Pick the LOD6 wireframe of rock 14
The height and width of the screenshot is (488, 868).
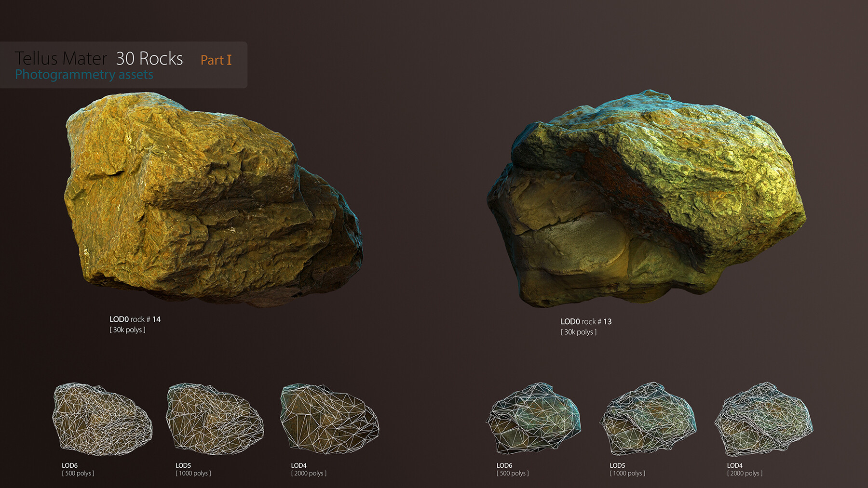pyautogui.click(x=102, y=419)
